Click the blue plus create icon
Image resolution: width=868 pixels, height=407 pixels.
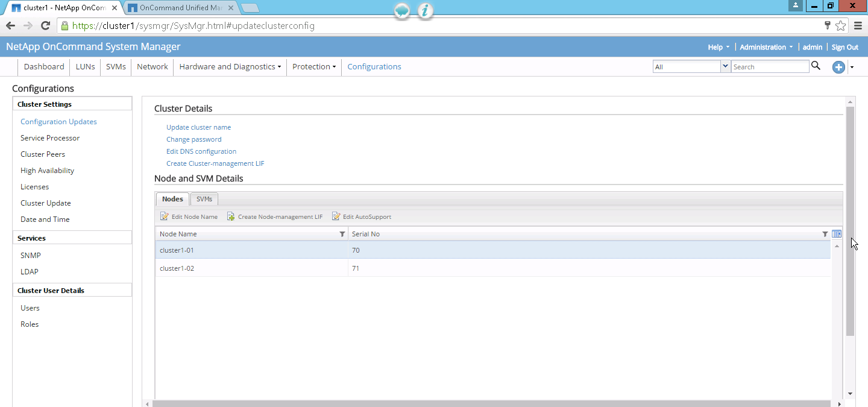[x=838, y=67]
